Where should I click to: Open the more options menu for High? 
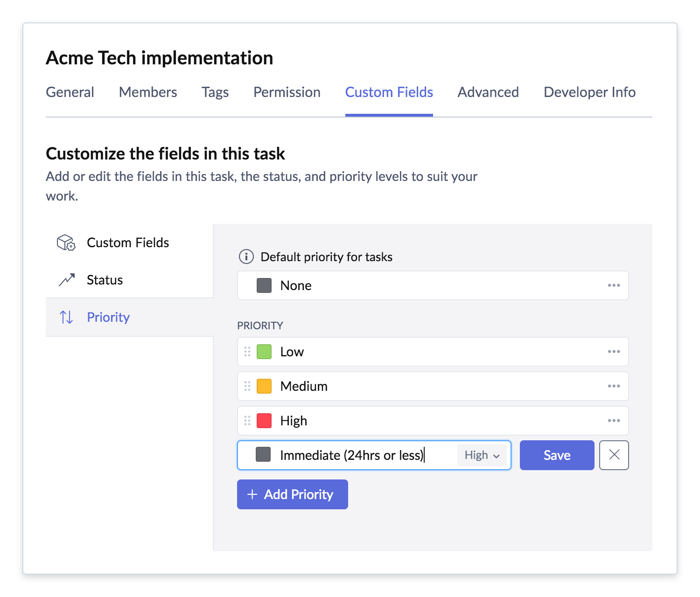pyautogui.click(x=614, y=421)
